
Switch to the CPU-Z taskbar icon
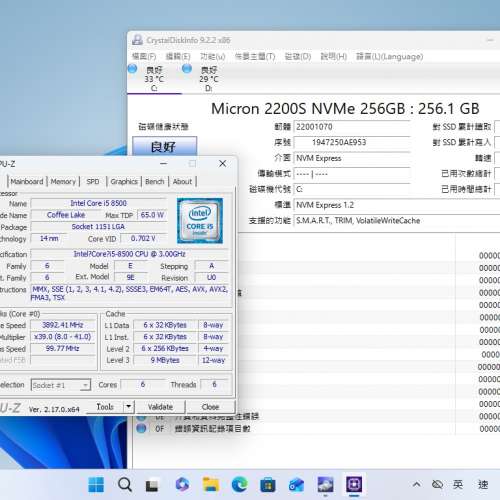click(354, 485)
